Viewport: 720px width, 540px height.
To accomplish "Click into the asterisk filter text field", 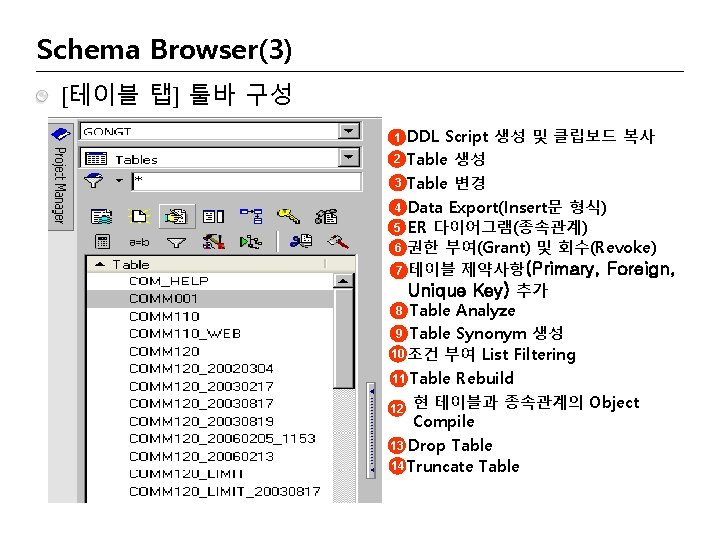I will [247, 181].
